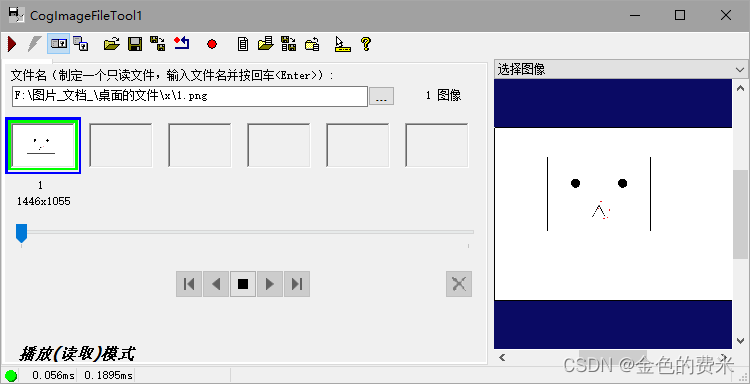The image size is (750, 384).
Task: Click the grayed X delete image button
Action: pos(459,284)
